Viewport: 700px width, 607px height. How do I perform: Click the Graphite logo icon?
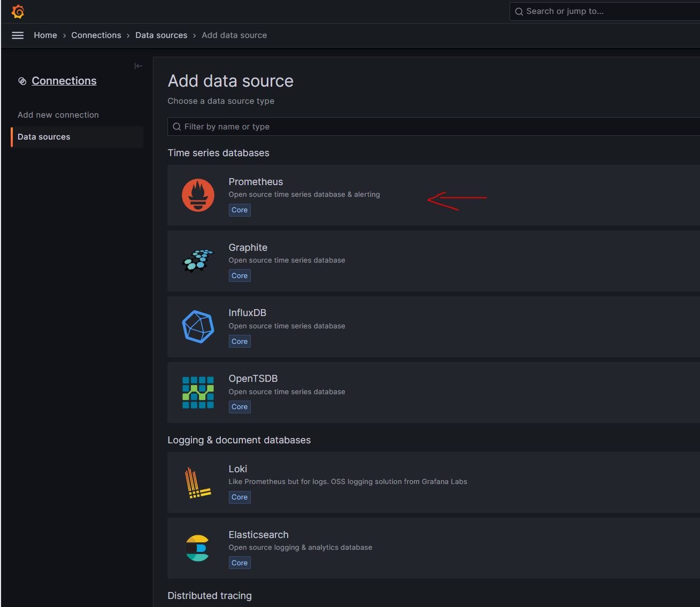pyautogui.click(x=198, y=261)
